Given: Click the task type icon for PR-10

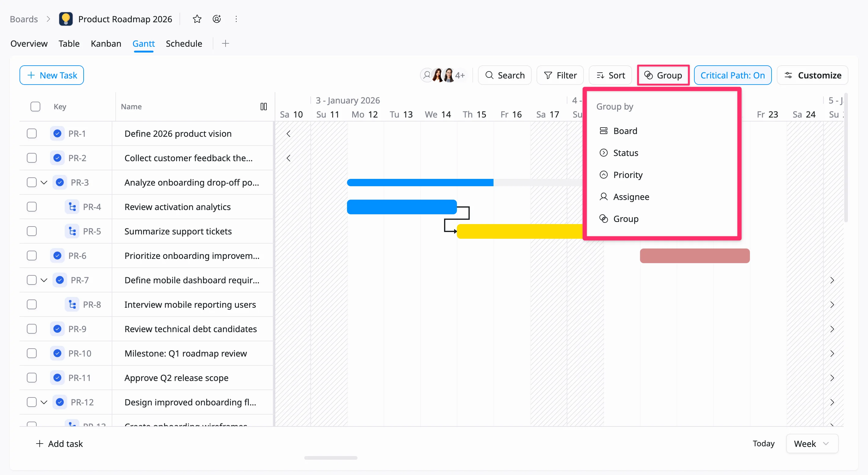Looking at the screenshot, I should coord(57,353).
